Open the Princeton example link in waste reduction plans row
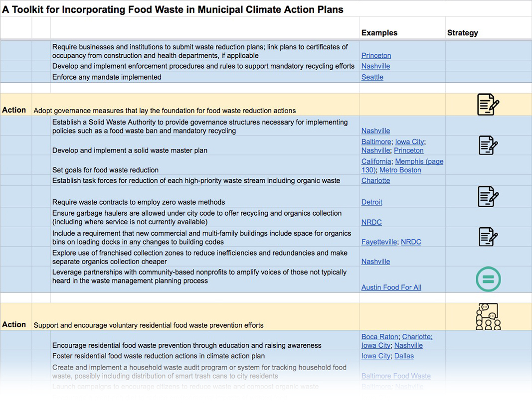This screenshot has height=412, width=532. click(x=376, y=56)
